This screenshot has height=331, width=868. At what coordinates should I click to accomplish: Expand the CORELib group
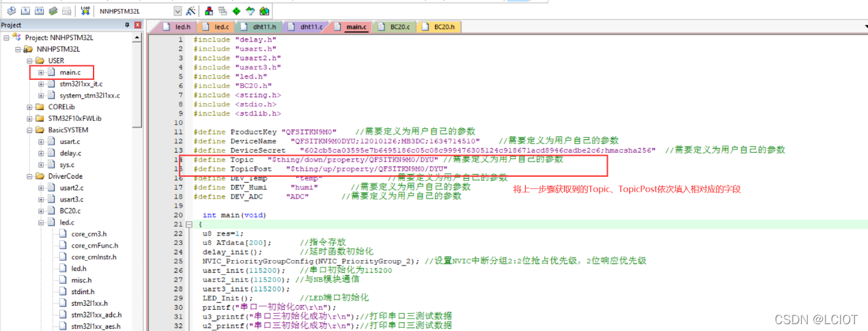30,106
